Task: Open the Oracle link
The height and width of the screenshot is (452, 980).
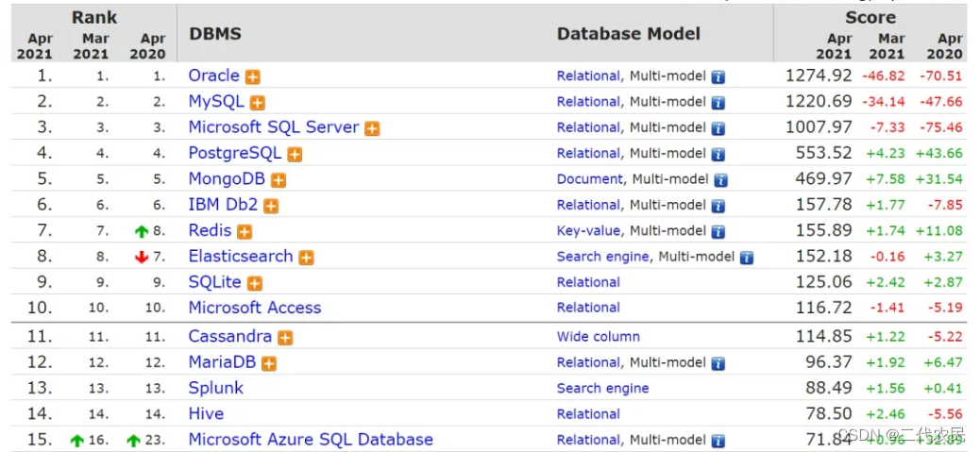Action: pyautogui.click(x=213, y=75)
